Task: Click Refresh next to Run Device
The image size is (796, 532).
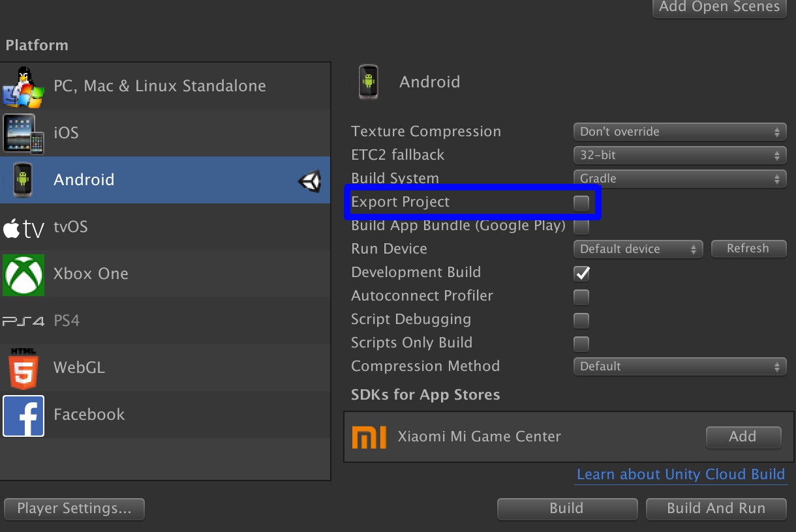Action: [x=748, y=248]
